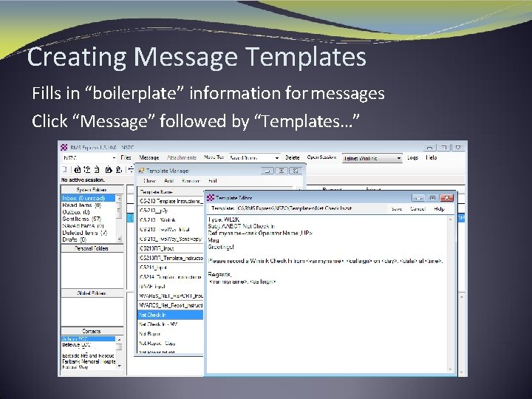This screenshot has height=399, width=532.
Task: Select the ICS214_Input template
Action: point(171,267)
